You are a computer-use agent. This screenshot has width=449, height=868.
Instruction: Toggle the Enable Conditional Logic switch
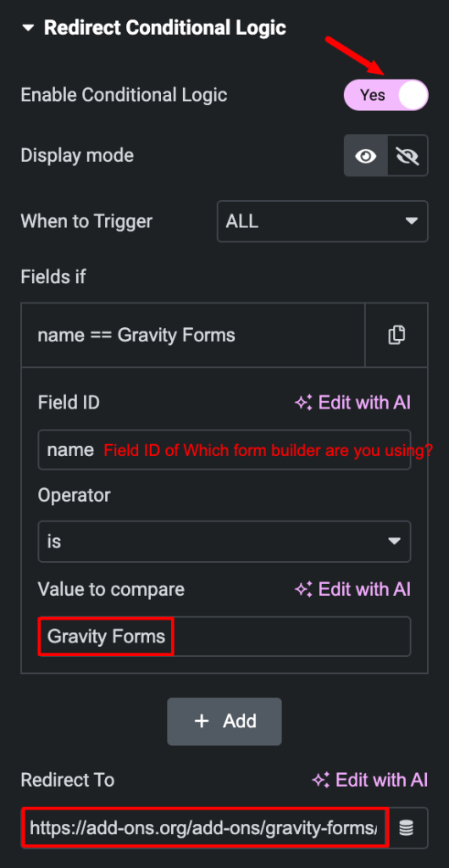386,95
